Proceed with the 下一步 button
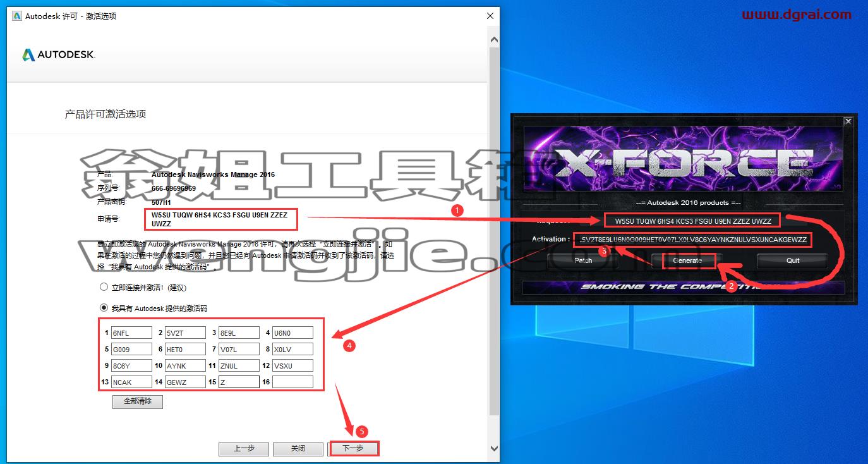This screenshot has height=464, width=868. tap(353, 448)
